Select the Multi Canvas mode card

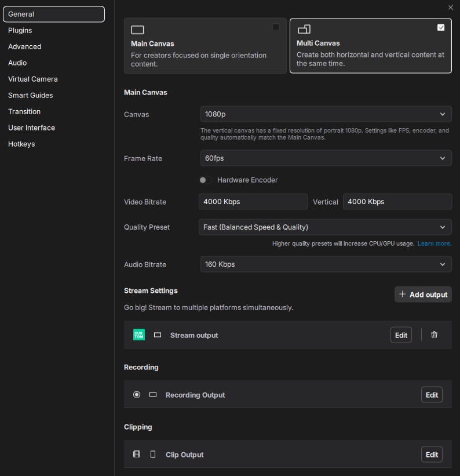370,46
